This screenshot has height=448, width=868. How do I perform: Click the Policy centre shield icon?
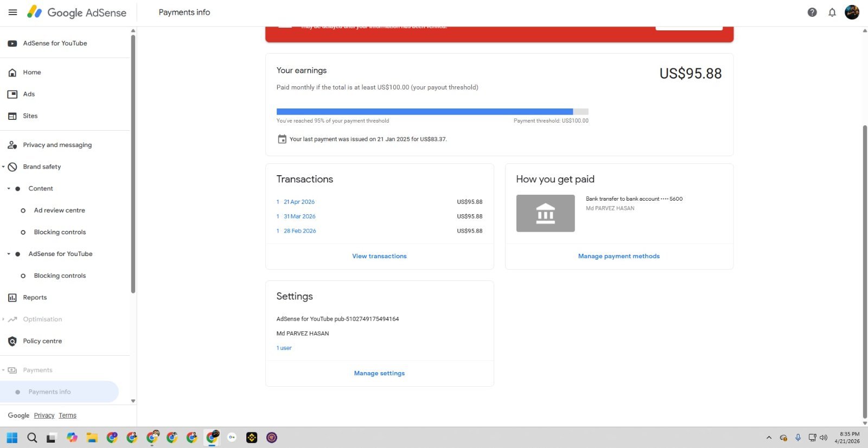(x=12, y=341)
